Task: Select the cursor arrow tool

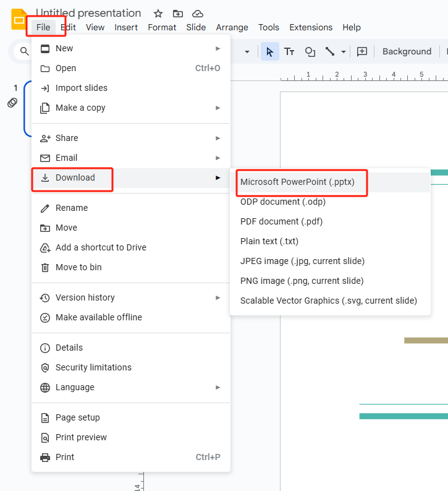Action: (269, 51)
